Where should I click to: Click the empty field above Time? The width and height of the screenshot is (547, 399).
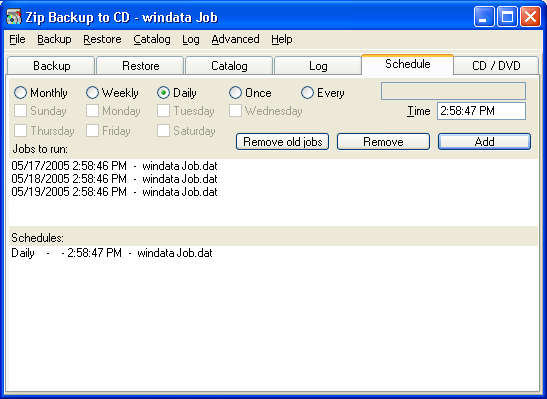pyautogui.click(x=453, y=91)
